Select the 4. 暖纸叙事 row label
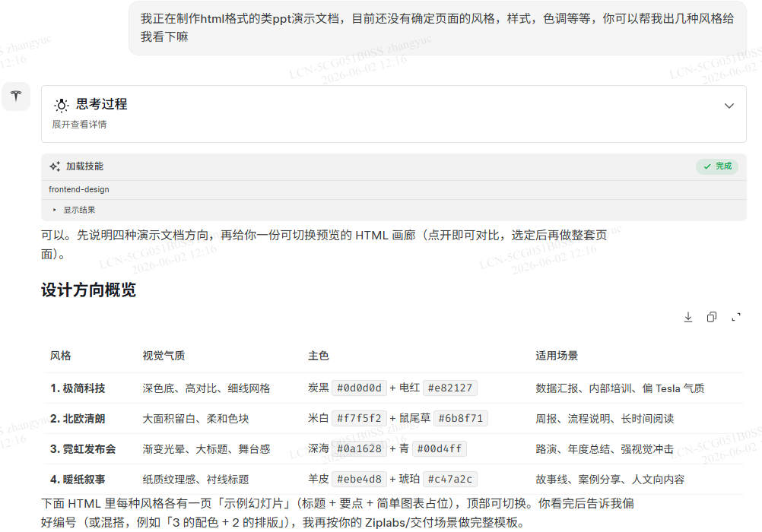 (x=78, y=480)
